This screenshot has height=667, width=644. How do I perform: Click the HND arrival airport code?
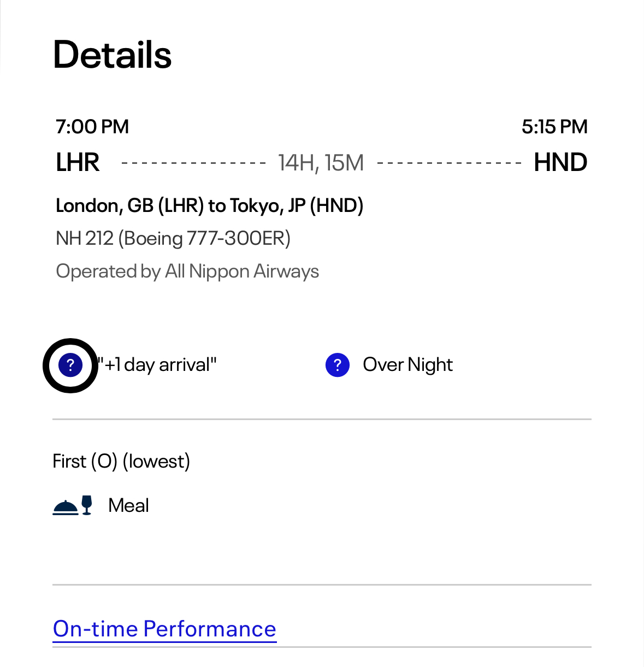(560, 162)
